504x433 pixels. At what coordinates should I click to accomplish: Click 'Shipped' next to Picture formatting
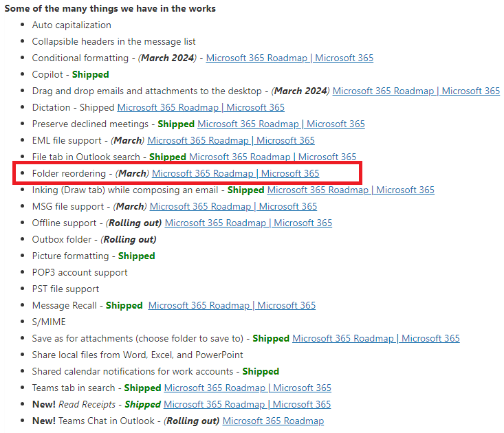click(x=137, y=256)
